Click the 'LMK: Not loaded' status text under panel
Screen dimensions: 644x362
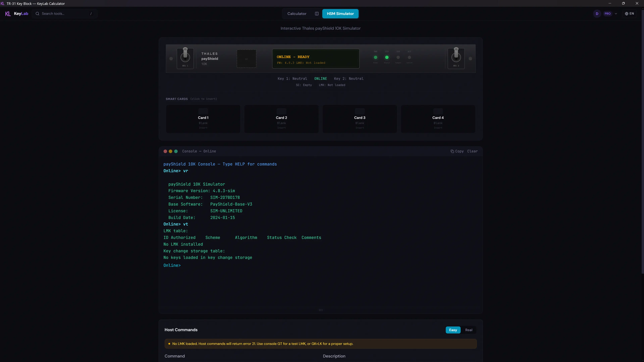coord(332,85)
